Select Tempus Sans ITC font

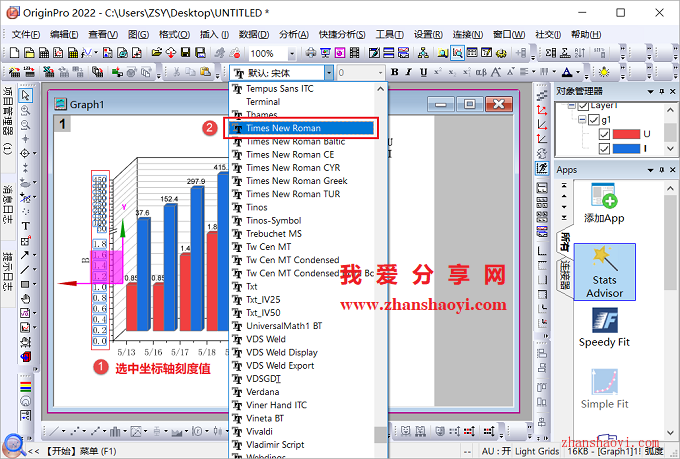[x=280, y=89]
